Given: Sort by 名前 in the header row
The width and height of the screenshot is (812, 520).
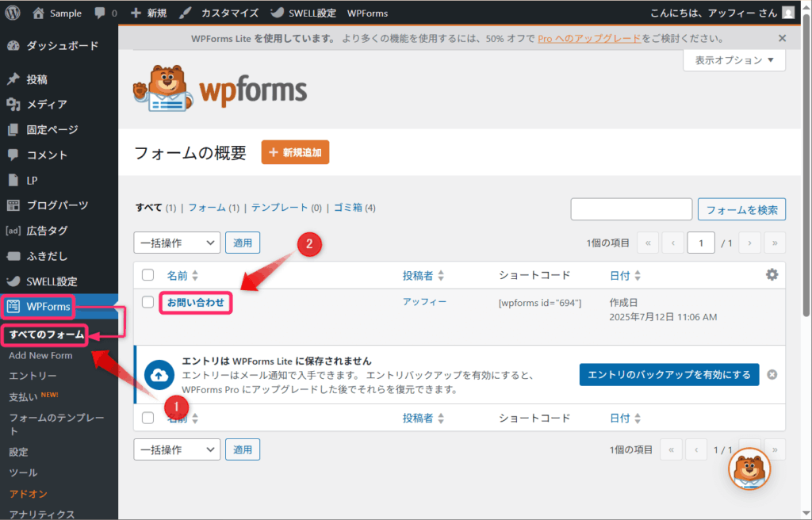Looking at the screenshot, I should coord(182,276).
